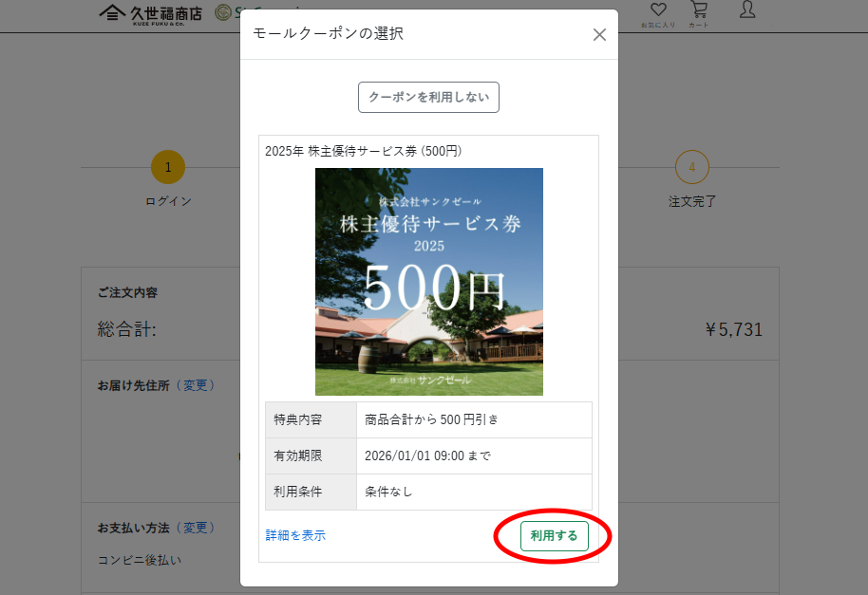Select step 1 ログイン circle
The height and width of the screenshot is (595, 868).
168,167
